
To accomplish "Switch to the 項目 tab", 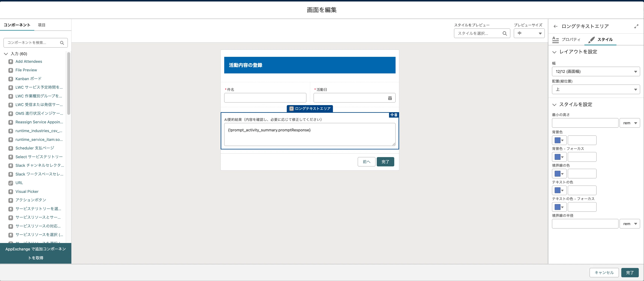I will coord(42,25).
